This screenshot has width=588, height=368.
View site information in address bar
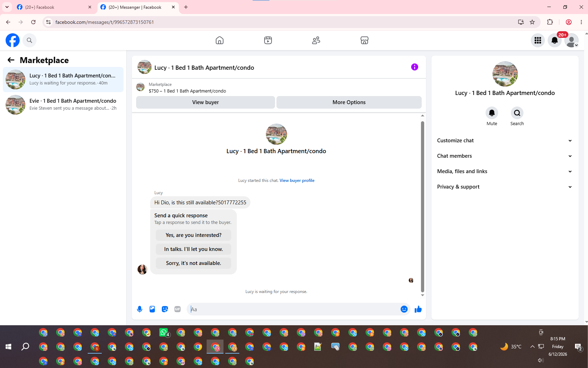48,22
